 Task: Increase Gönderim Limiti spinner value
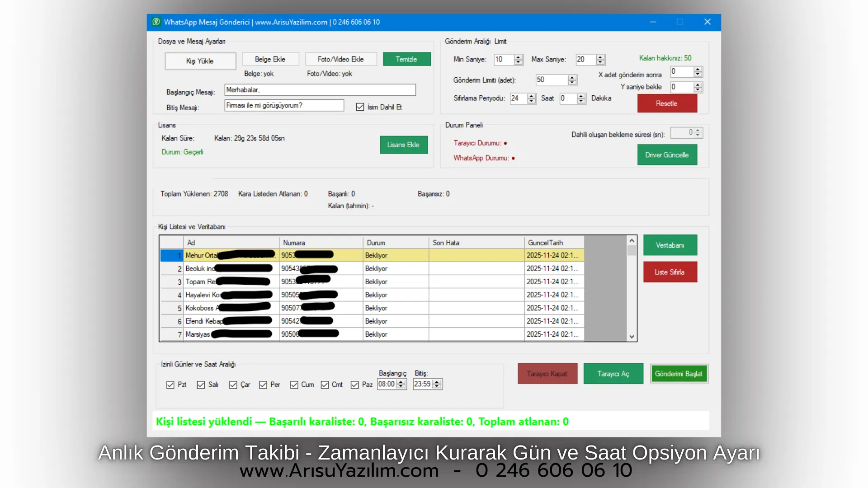point(572,78)
